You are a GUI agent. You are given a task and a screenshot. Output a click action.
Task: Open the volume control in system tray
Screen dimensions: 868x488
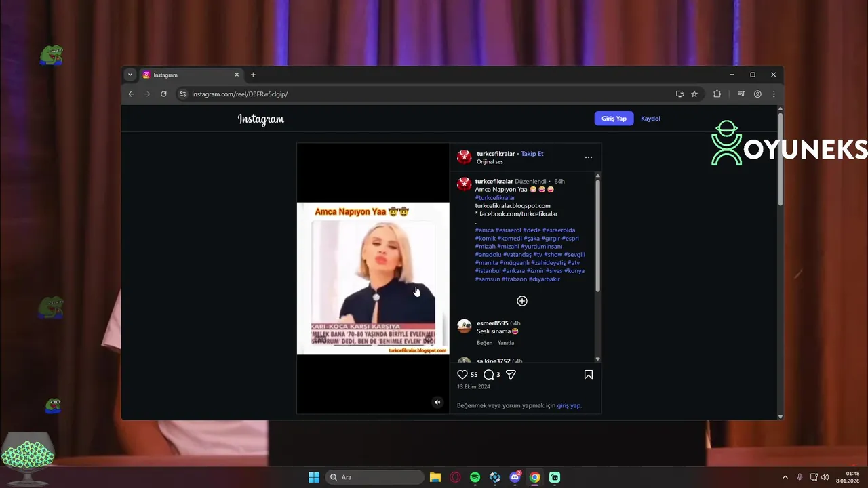(825, 477)
